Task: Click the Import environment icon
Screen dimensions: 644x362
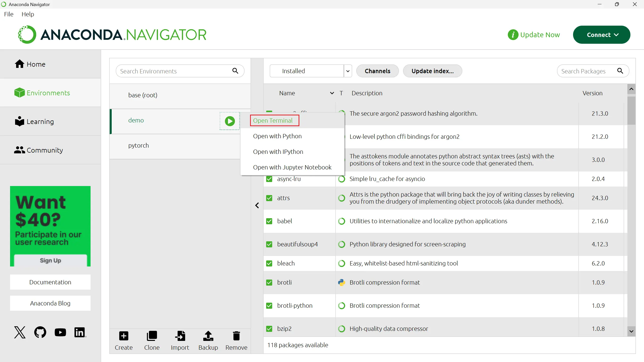Action: 180,336
